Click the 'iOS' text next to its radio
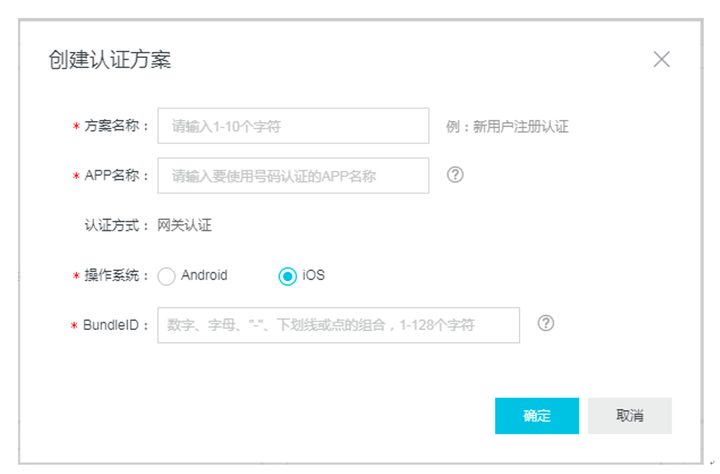 (x=314, y=275)
